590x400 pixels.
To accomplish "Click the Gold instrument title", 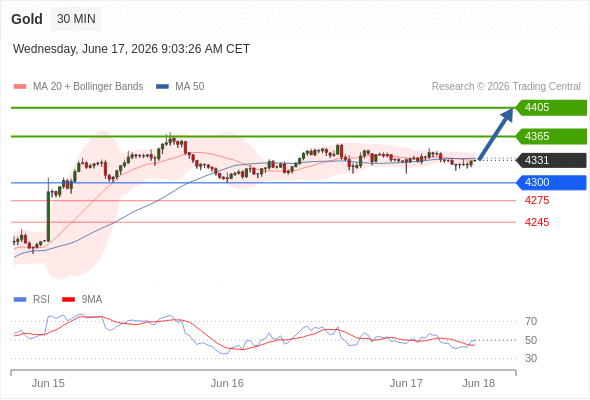I will click(27, 19).
